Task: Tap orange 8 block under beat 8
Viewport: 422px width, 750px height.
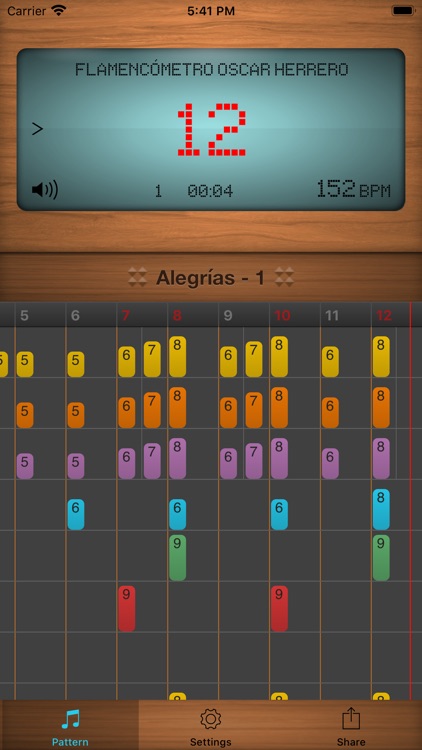Action: 178,408
